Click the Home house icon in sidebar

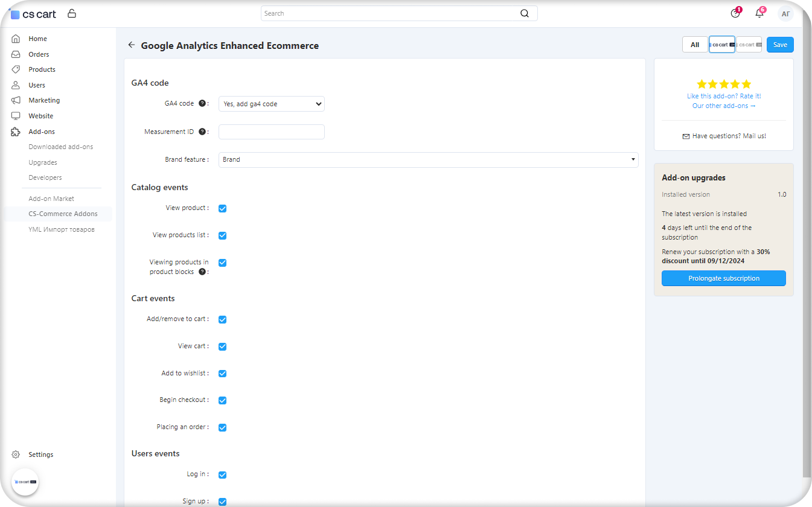(x=16, y=39)
